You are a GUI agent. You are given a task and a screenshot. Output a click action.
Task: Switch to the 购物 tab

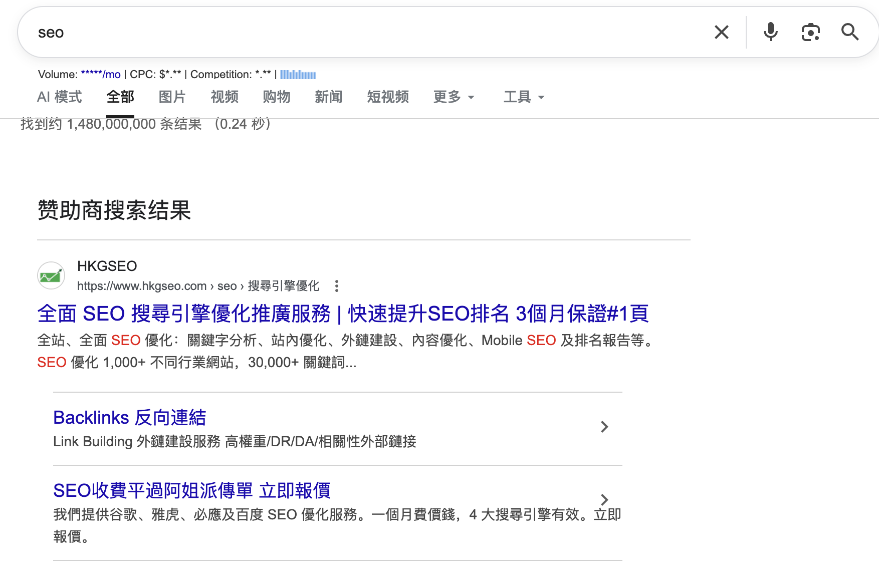[x=277, y=97]
